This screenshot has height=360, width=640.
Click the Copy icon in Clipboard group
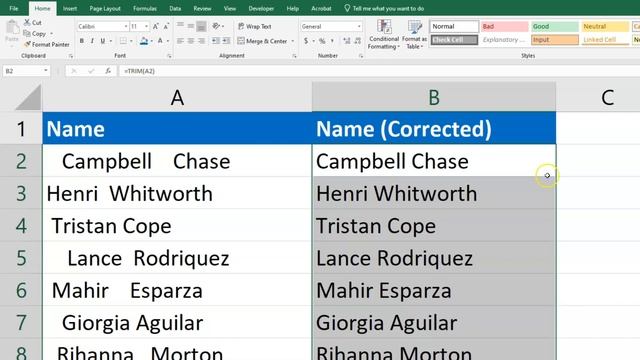(x=27, y=33)
